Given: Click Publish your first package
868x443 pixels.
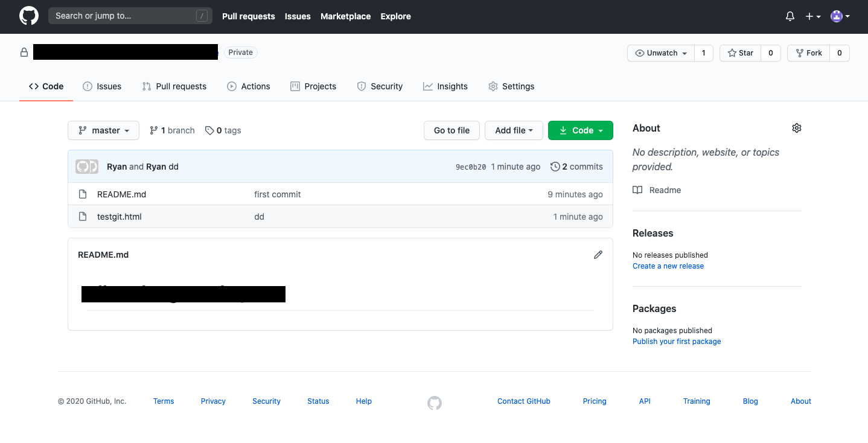Looking at the screenshot, I should click(x=677, y=342).
